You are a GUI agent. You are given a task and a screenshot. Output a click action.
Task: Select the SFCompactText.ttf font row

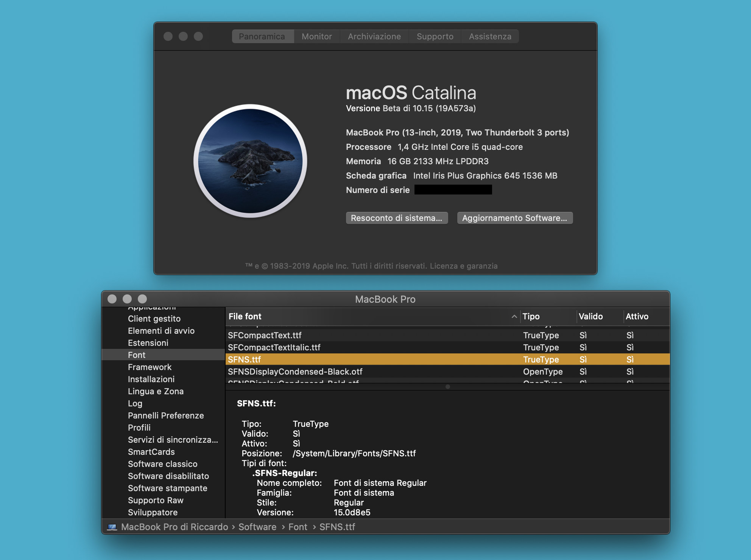tap(265, 335)
